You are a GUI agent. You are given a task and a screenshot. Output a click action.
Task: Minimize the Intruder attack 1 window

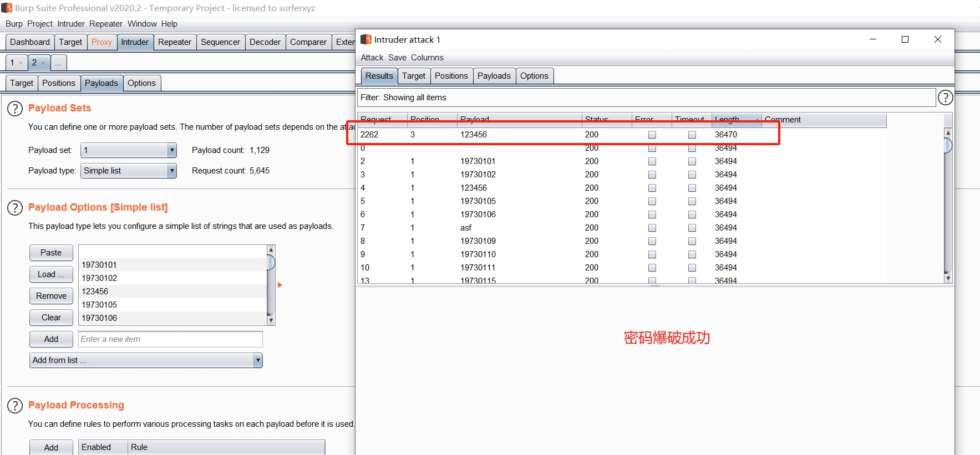click(x=873, y=39)
